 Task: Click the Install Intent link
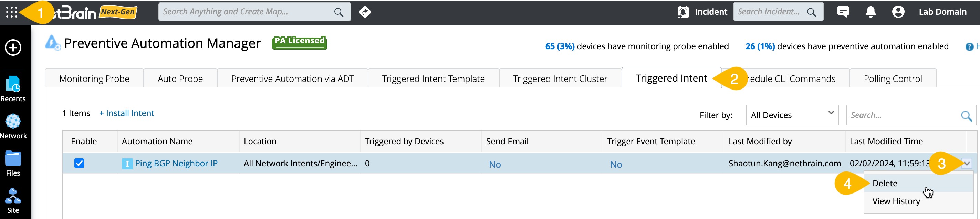pos(127,113)
